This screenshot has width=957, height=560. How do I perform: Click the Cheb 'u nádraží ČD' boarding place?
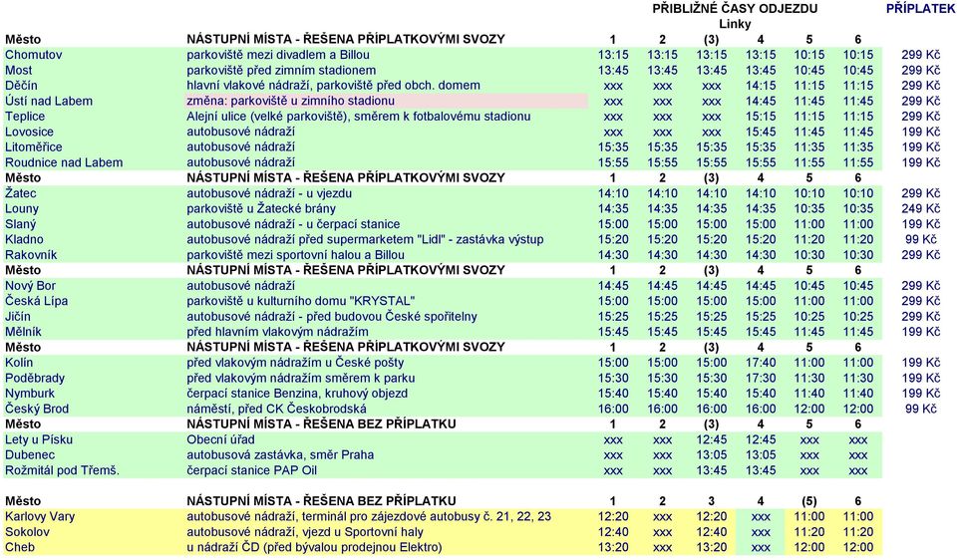[314, 547]
